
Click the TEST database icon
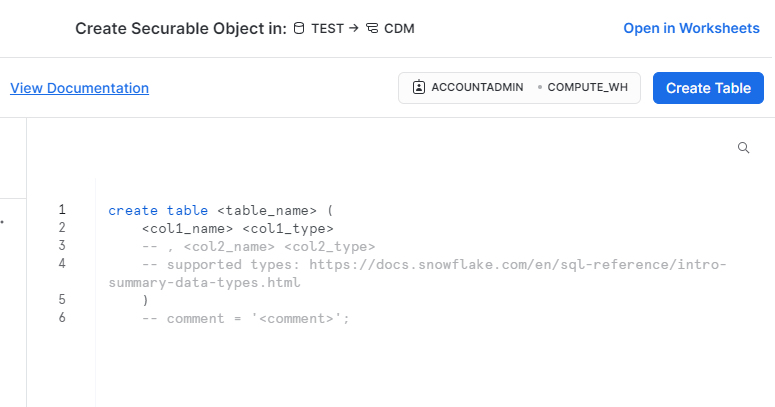299,28
